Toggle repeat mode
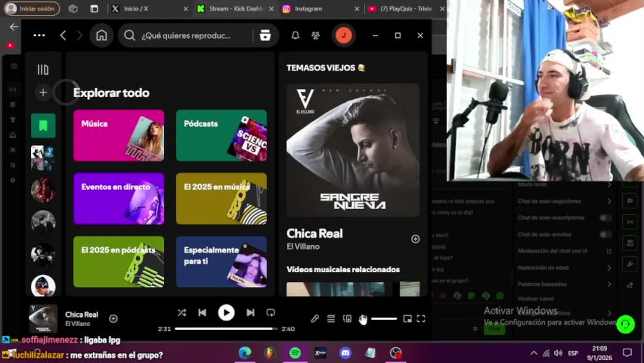This screenshot has width=644, height=363. tap(271, 313)
